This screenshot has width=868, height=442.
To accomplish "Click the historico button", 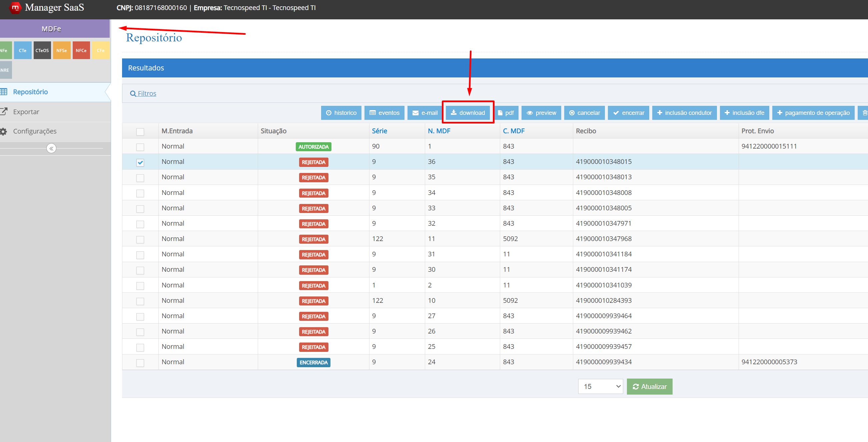I will coord(341,113).
